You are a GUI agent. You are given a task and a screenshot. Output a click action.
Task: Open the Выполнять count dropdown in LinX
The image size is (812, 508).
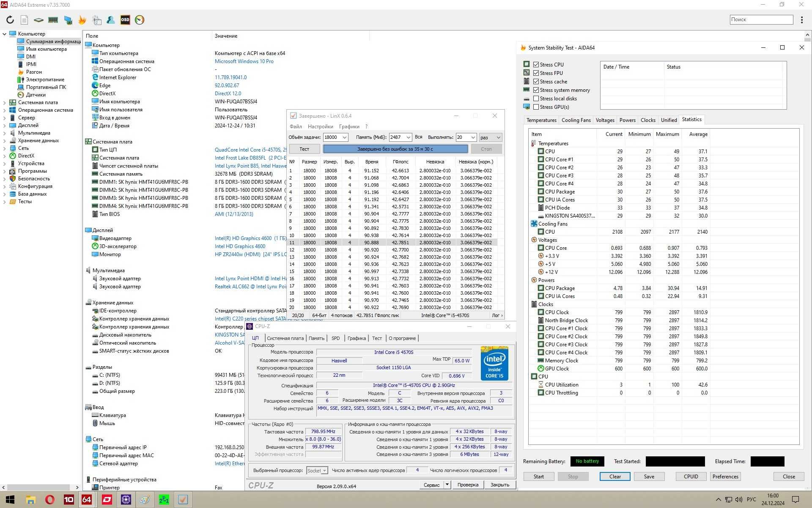(473, 137)
